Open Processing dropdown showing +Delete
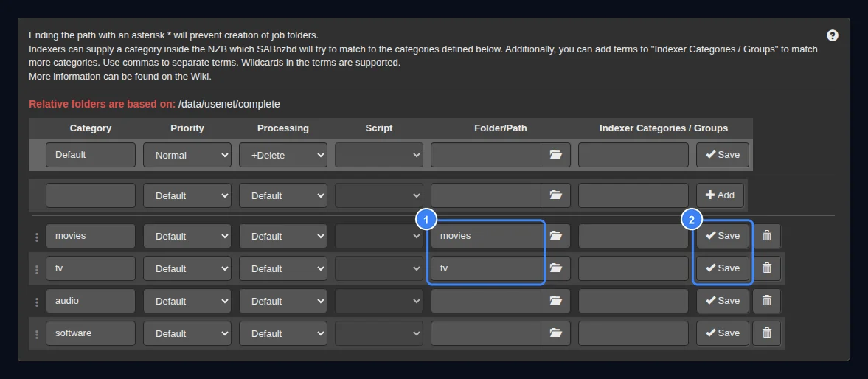868x379 pixels. (283, 155)
